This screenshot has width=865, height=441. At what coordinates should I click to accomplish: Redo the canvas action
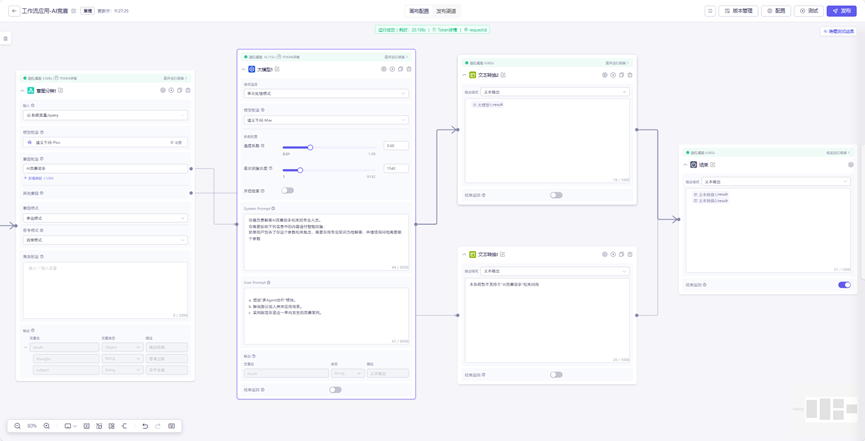[x=158, y=426]
